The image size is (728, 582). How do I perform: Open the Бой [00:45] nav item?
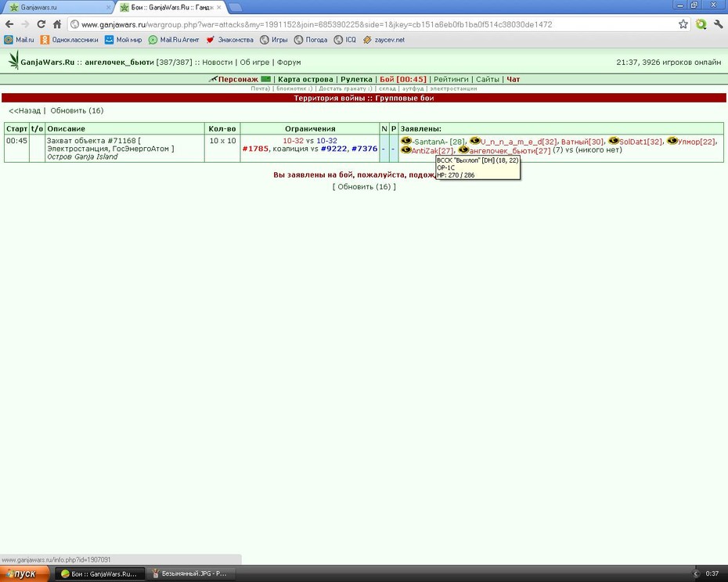pyautogui.click(x=403, y=79)
